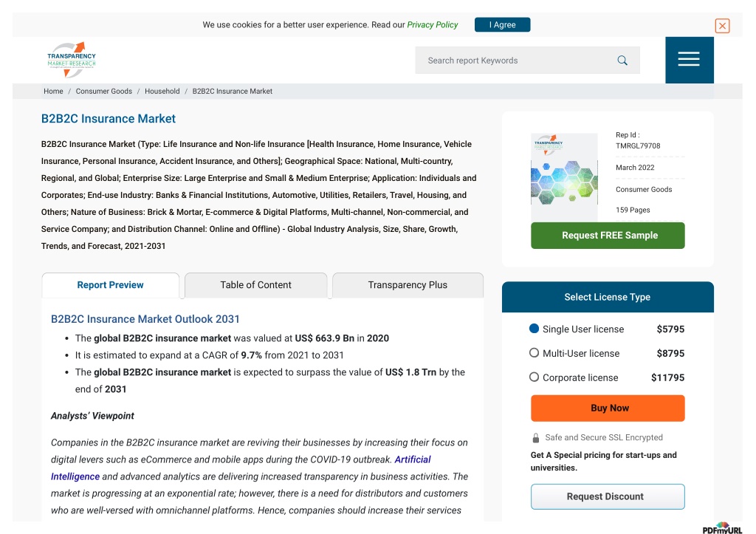Screen dimensions: 756x534
Task: Click the I Agree cookie button
Action: pyautogui.click(x=502, y=24)
